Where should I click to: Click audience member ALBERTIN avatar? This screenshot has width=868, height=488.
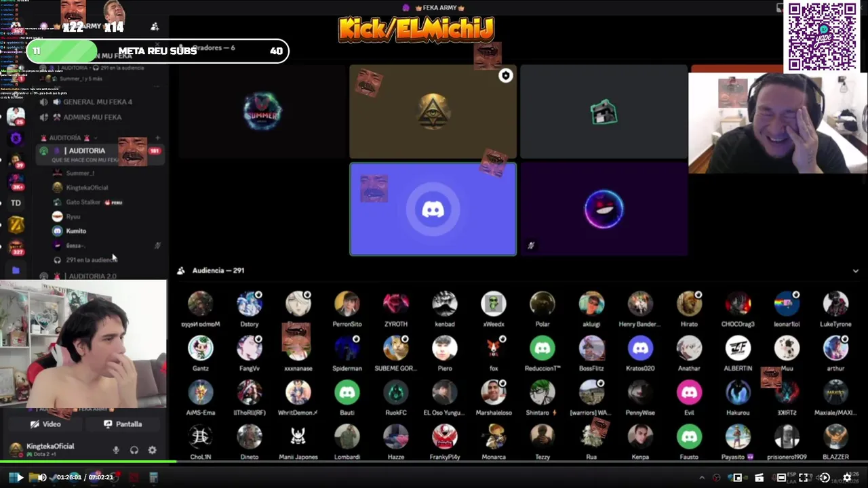pyautogui.click(x=737, y=348)
